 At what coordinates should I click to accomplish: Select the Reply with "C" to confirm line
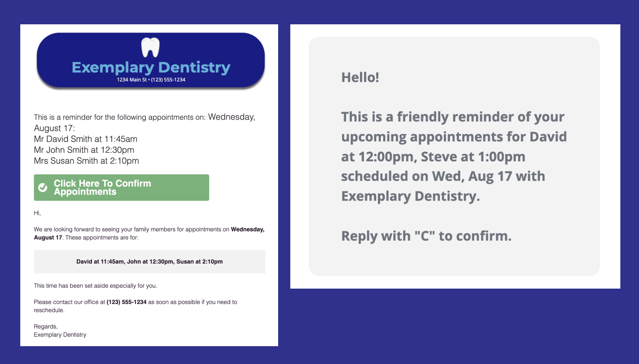click(x=426, y=236)
